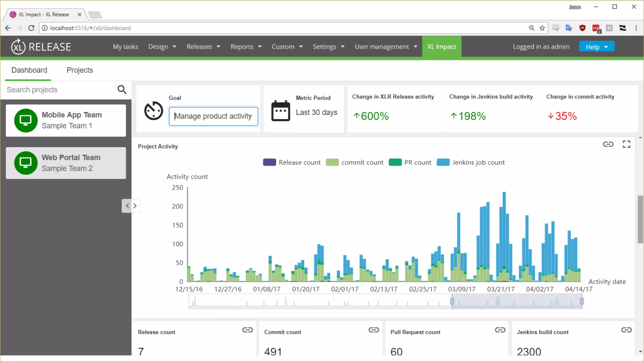This screenshot has width=644, height=362.
Task: Open the Goal dropdown Manage product activity
Action: [x=213, y=116]
